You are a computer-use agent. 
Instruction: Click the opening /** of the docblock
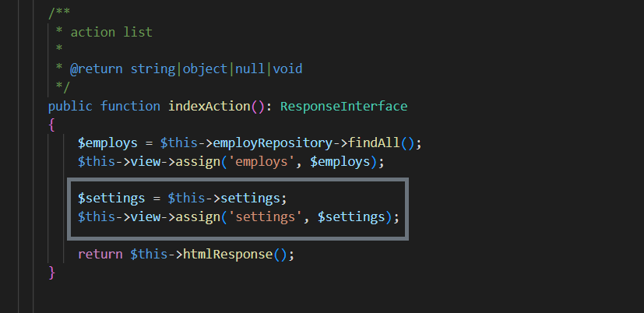[x=59, y=13]
